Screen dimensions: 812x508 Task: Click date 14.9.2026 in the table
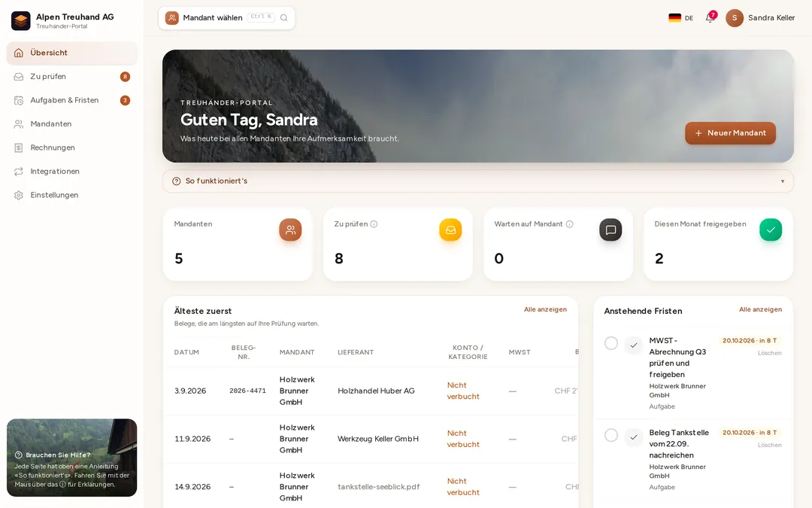click(192, 487)
